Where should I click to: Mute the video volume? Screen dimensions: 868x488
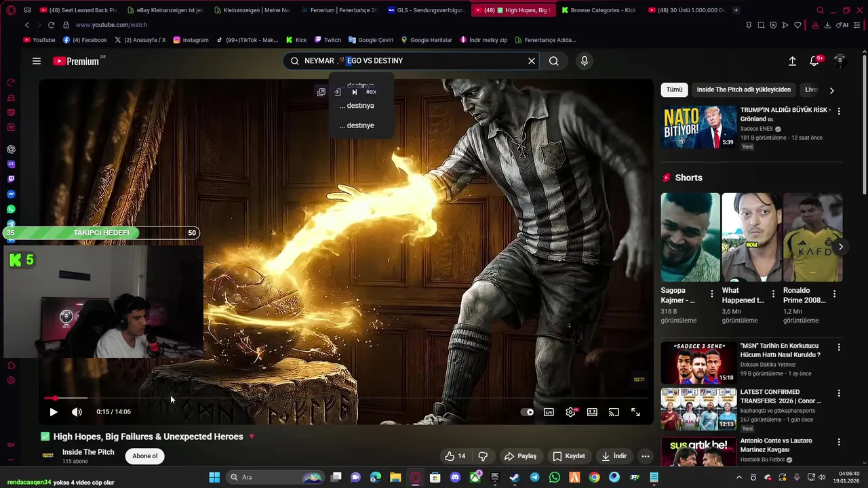point(77,411)
